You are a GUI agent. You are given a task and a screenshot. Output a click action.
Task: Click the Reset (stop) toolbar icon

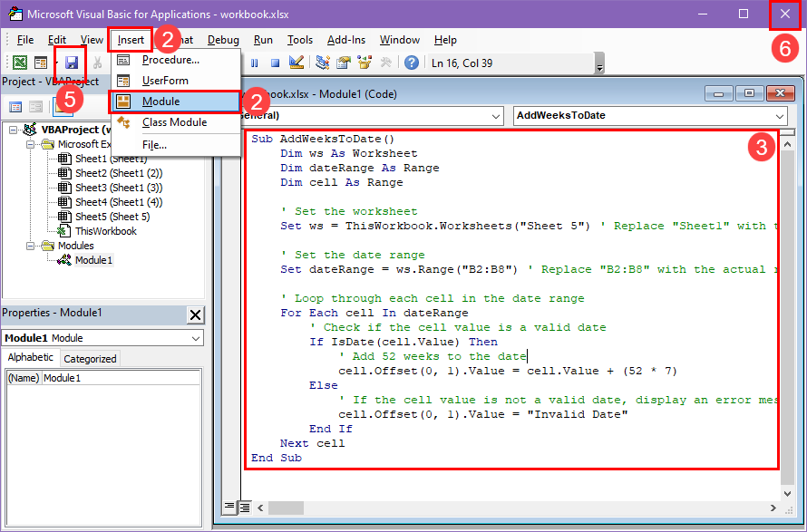pyautogui.click(x=276, y=63)
